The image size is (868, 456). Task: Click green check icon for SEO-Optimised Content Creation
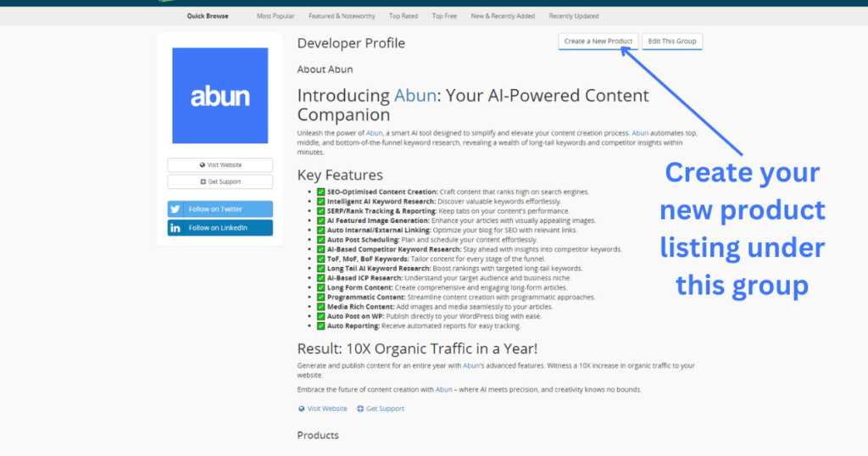[x=320, y=192]
